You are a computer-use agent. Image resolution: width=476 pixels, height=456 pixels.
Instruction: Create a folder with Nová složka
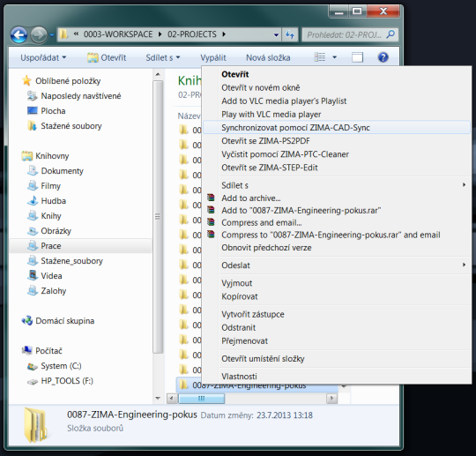[268, 57]
